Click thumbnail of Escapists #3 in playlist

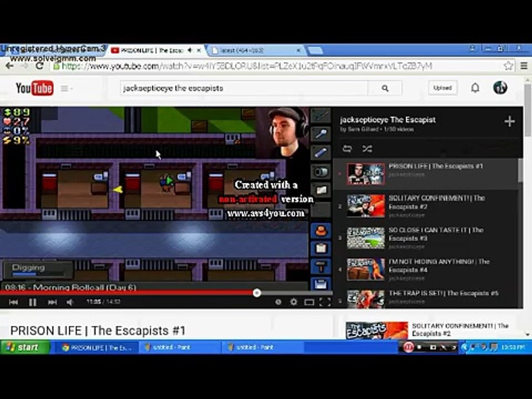366,238
